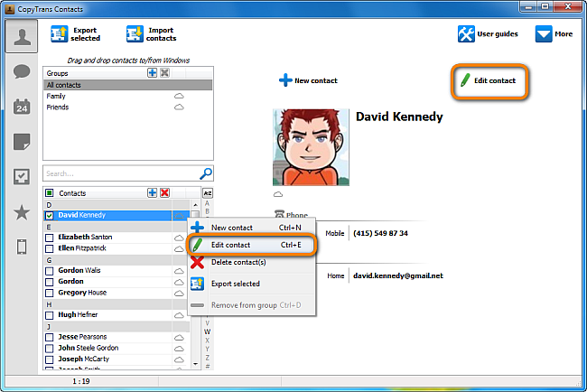
Task: Click Export selected toolbar button
Action: click(x=76, y=34)
